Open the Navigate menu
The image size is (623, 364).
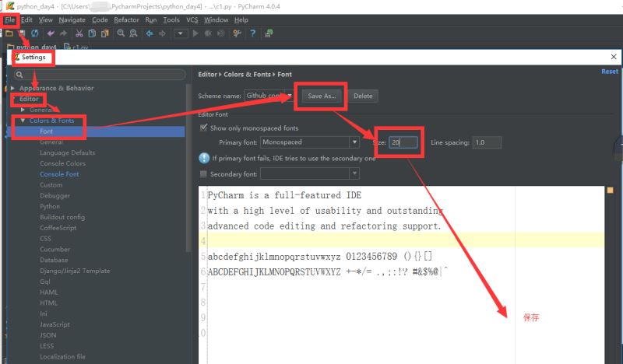pos(72,20)
